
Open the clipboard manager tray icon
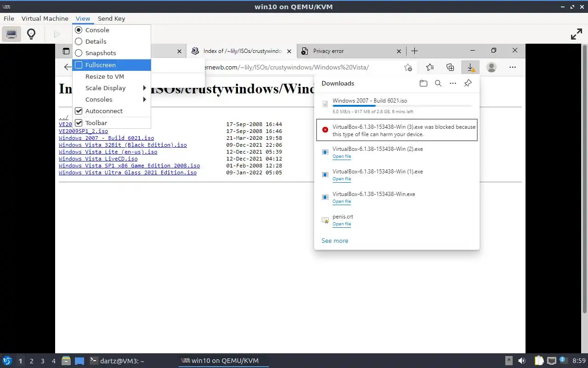tap(538, 361)
